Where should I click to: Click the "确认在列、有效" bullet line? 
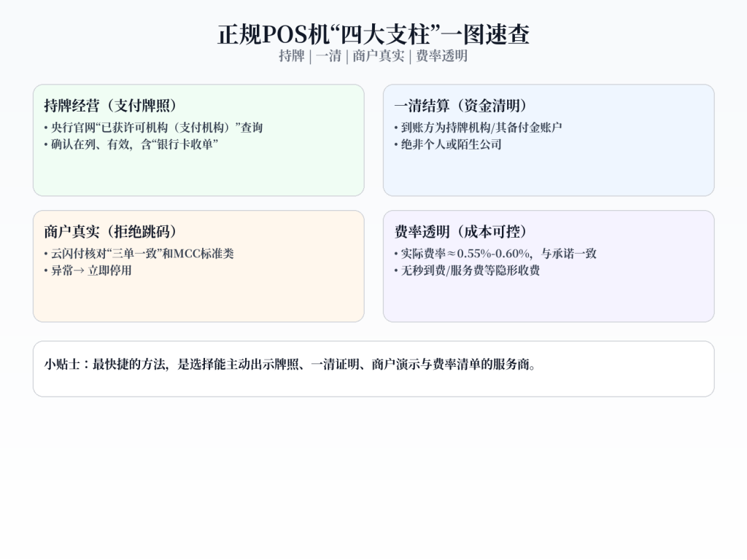(x=131, y=144)
